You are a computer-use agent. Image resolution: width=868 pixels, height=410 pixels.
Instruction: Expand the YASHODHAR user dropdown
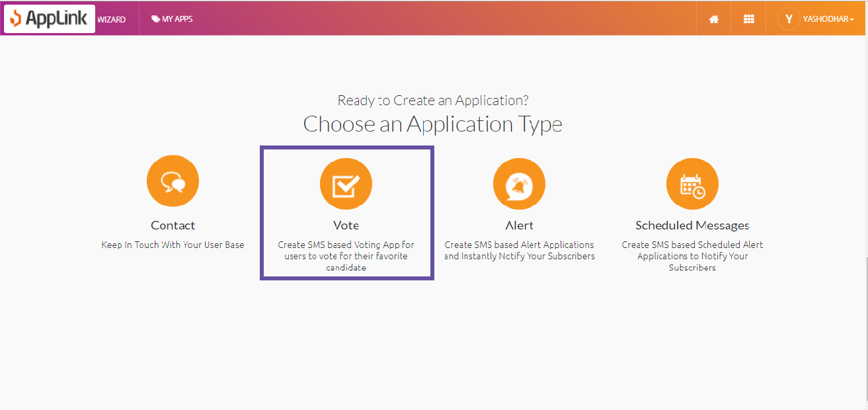pos(828,19)
